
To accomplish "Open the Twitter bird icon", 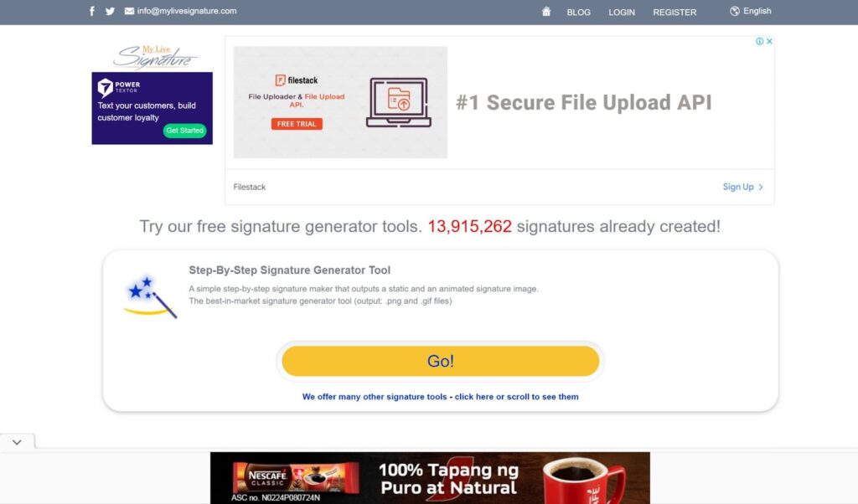I will pos(110,11).
